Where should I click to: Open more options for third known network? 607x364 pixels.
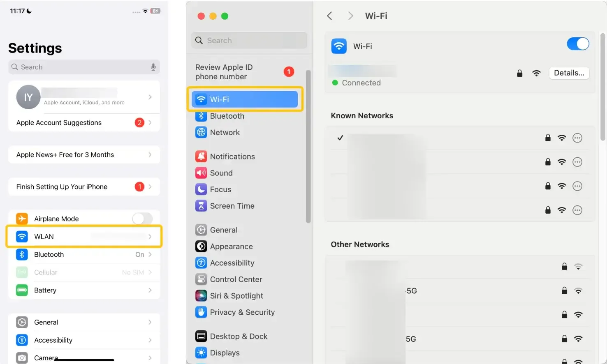point(577,186)
